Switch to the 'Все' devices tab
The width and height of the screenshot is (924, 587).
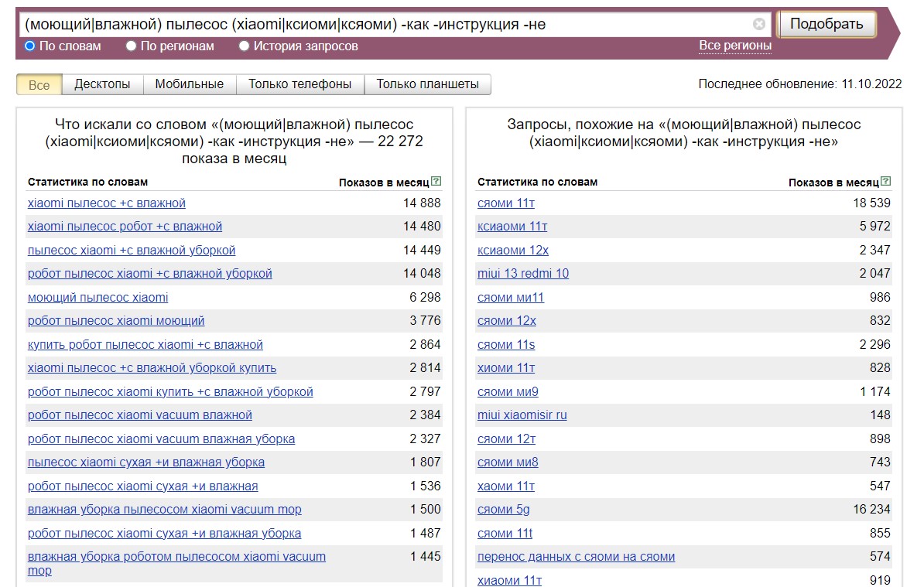click(39, 84)
